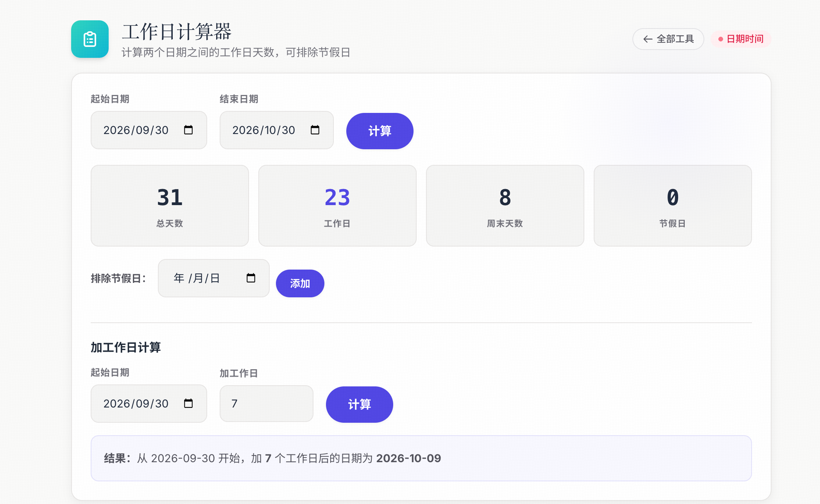Click the 23 工作日 stat card
The height and width of the screenshot is (504, 820).
337,206
